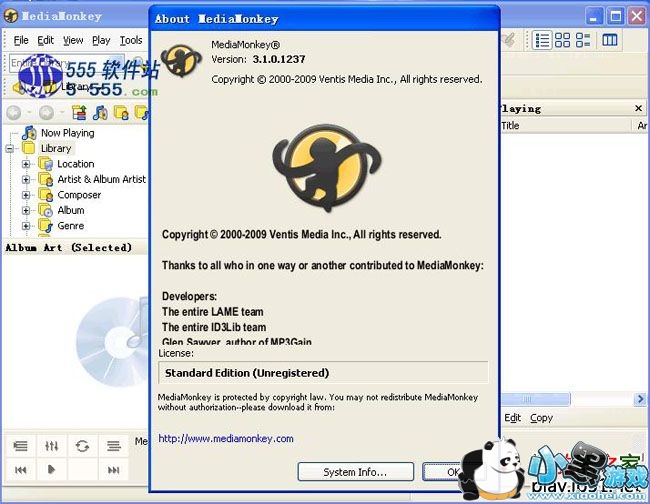Screen dimensions: 650x504
Task: Switch to album art with details view
Action: coord(583,40)
